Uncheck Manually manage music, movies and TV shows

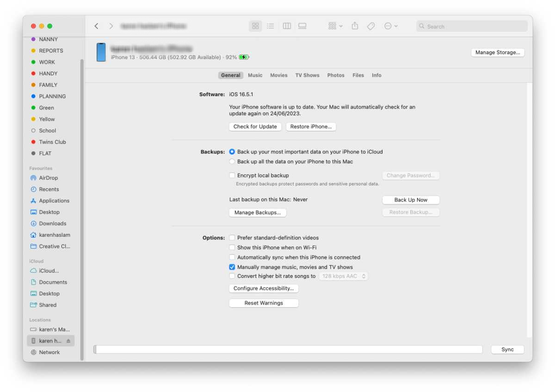coord(232,267)
